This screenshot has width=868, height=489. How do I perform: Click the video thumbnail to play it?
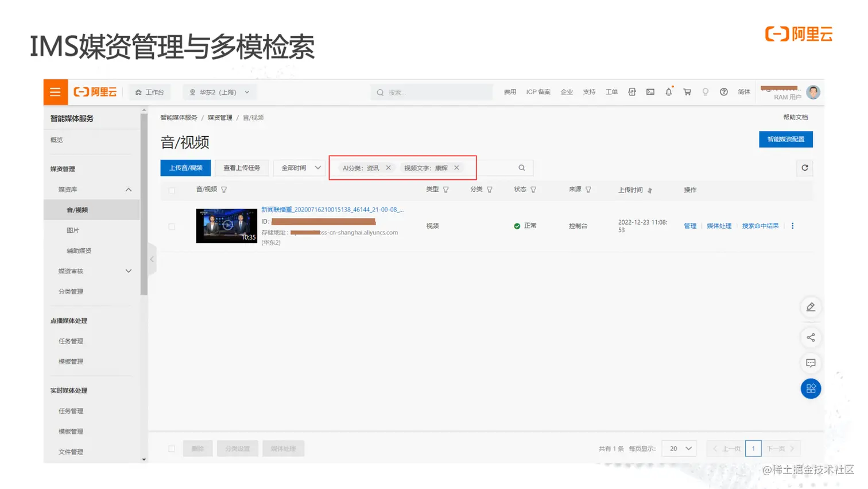pos(226,225)
